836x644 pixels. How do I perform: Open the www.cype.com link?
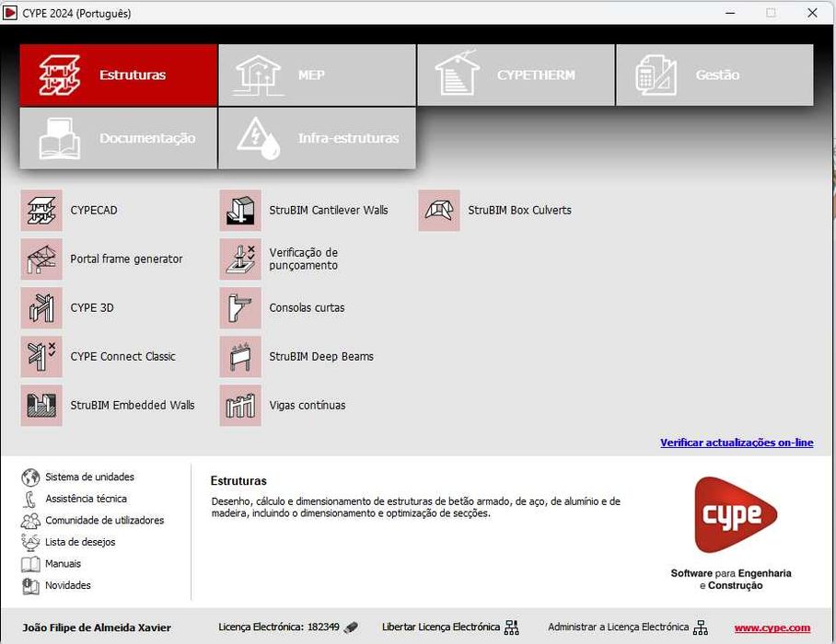pos(772,628)
